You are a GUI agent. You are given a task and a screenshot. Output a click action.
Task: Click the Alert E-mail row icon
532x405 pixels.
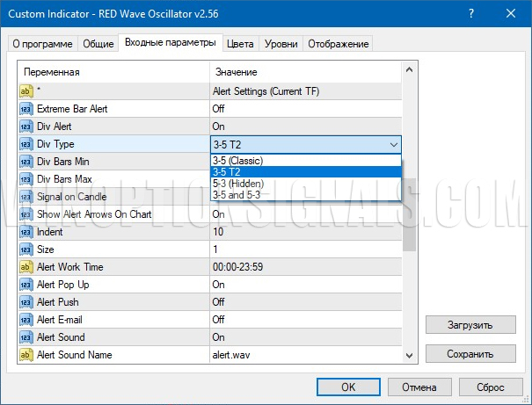coord(26,320)
